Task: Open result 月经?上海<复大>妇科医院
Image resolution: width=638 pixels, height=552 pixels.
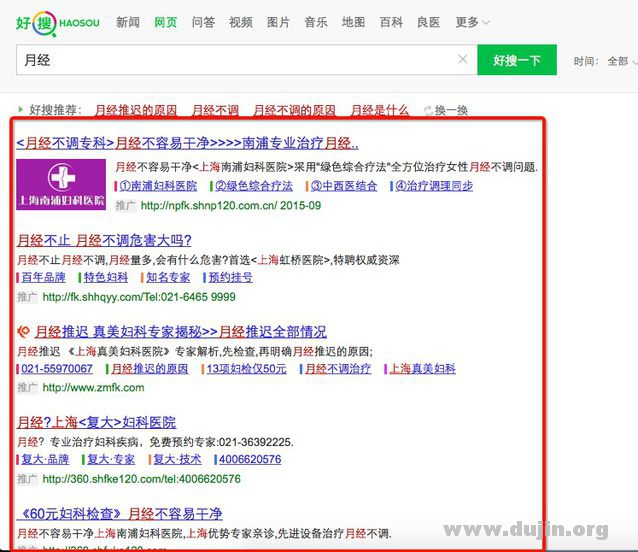Action: coord(96,423)
